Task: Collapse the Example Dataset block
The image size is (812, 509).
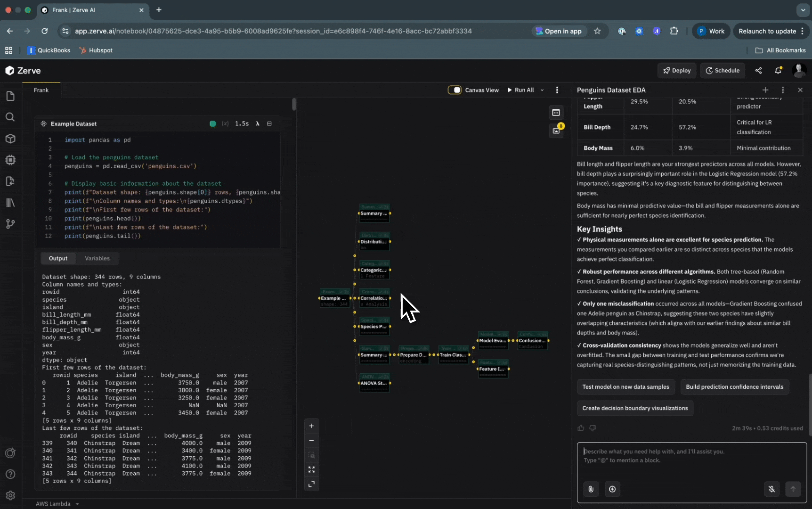Action: [x=269, y=123]
